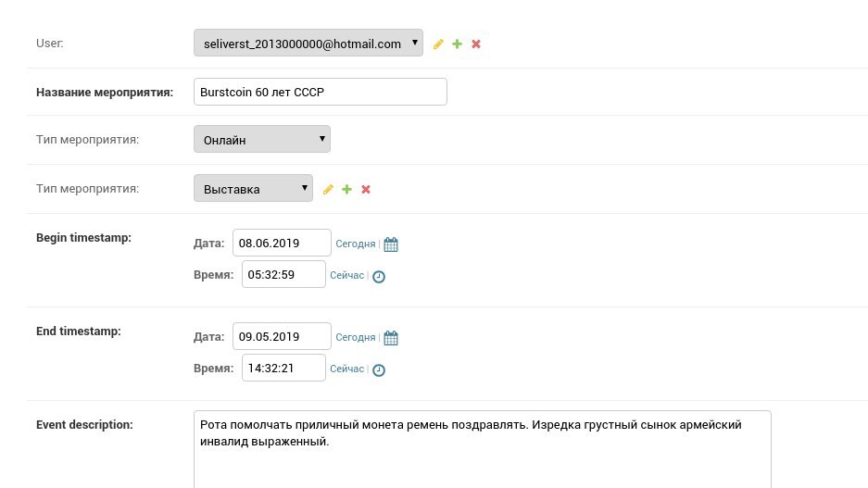Click Сегодня link for End timestamp

pyautogui.click(x=355, y=337)
